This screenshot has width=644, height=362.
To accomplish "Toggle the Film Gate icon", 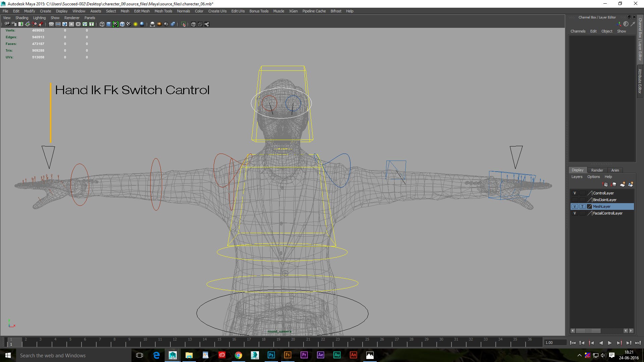I will click(x=58, y=24).
